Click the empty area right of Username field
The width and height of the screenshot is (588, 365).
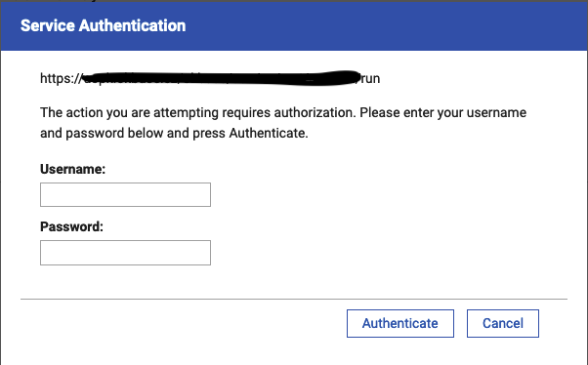tap(375, 194)
